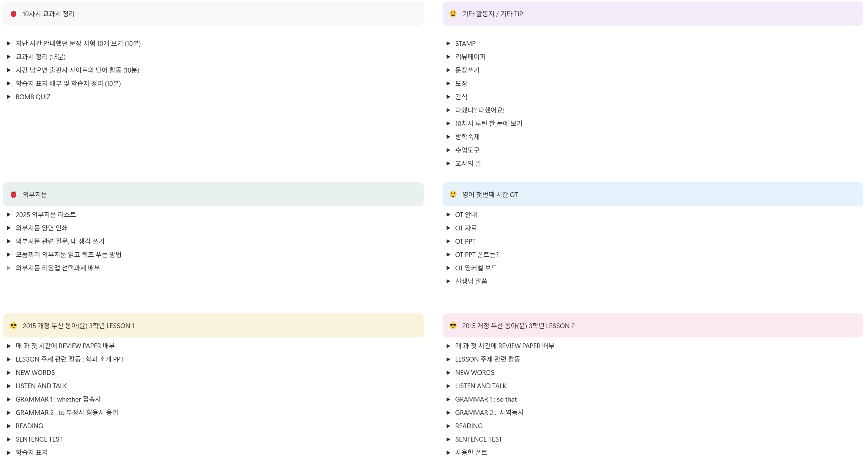The image size is (868, 459).
Task: Click smiley icon beside 기타 활동지 heading
Action: 453,14
